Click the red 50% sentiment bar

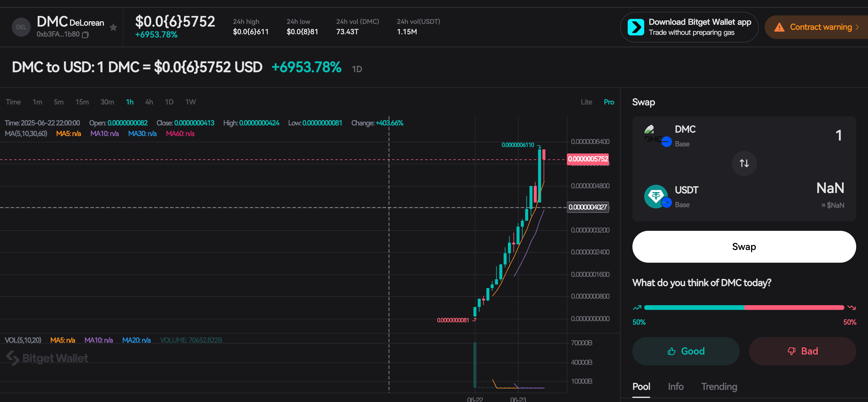[794, 307]
